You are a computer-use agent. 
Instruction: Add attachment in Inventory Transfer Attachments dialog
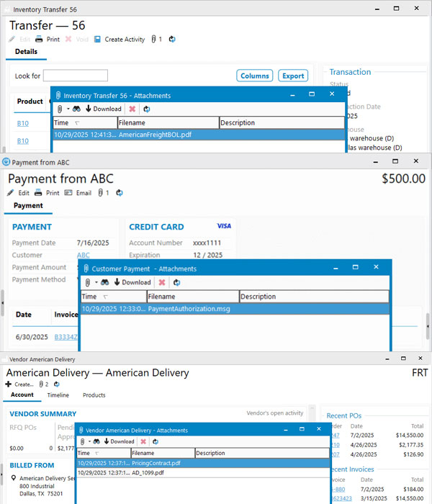[x=60, y=109]
